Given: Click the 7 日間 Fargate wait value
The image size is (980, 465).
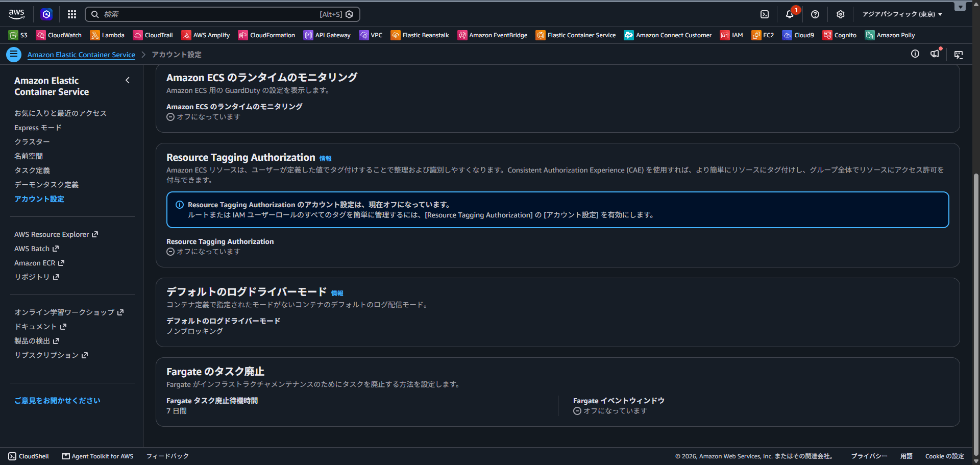Looking at the screenshot, I should coord(177,411).
